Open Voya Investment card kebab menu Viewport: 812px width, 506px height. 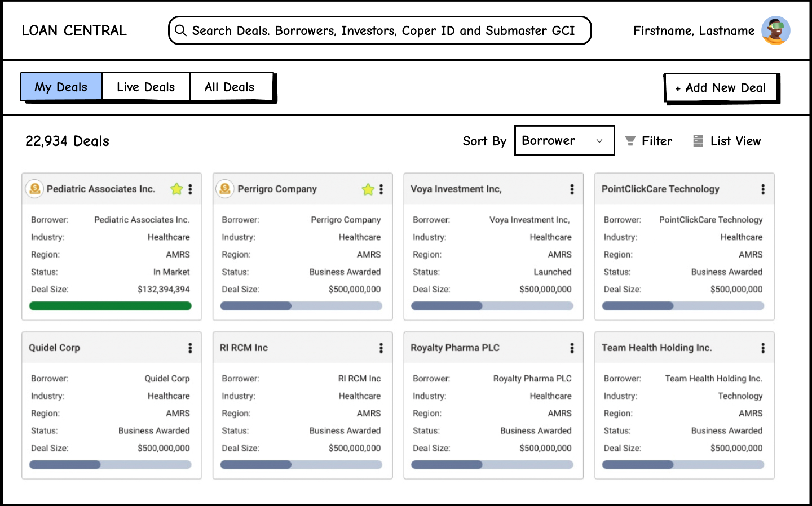point(572,189)
